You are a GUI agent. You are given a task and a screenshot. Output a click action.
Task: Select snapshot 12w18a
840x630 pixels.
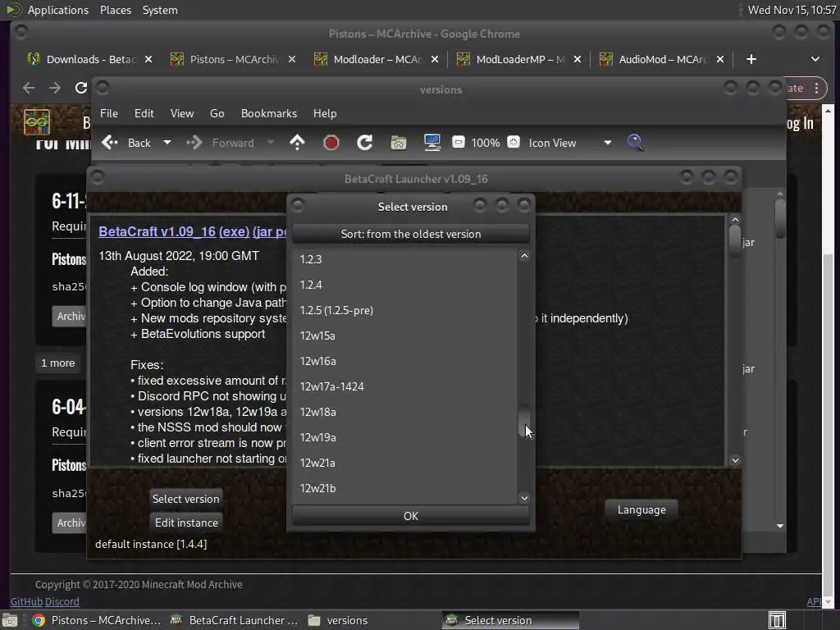404,412
